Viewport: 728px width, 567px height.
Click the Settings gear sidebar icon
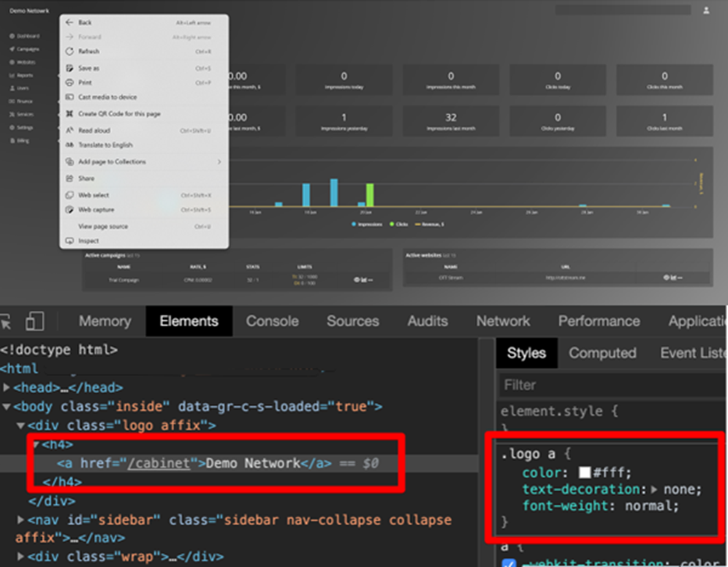pyautogui.click(x=12, y=128)
